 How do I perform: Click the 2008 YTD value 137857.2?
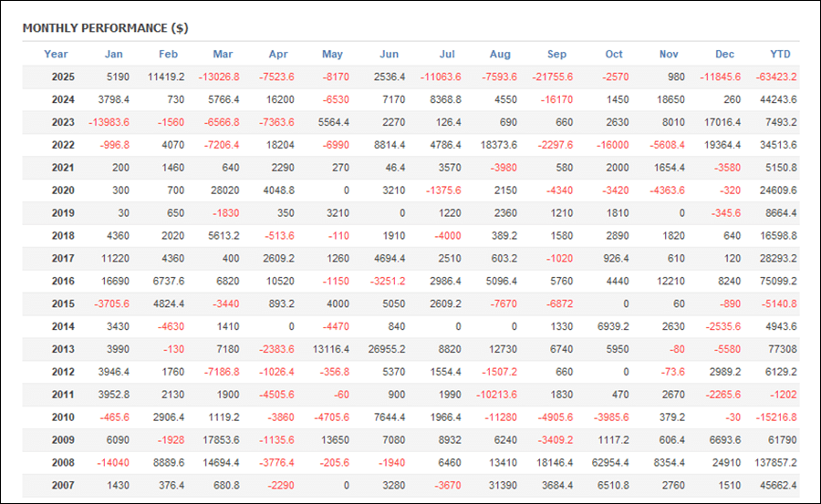tap(775, 463)
